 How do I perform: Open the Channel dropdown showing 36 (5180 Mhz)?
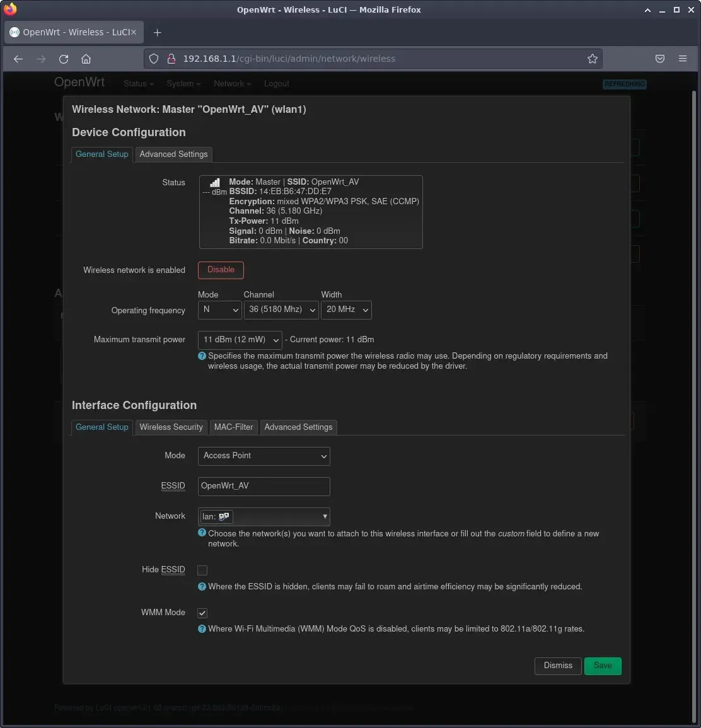click(281, 309)
